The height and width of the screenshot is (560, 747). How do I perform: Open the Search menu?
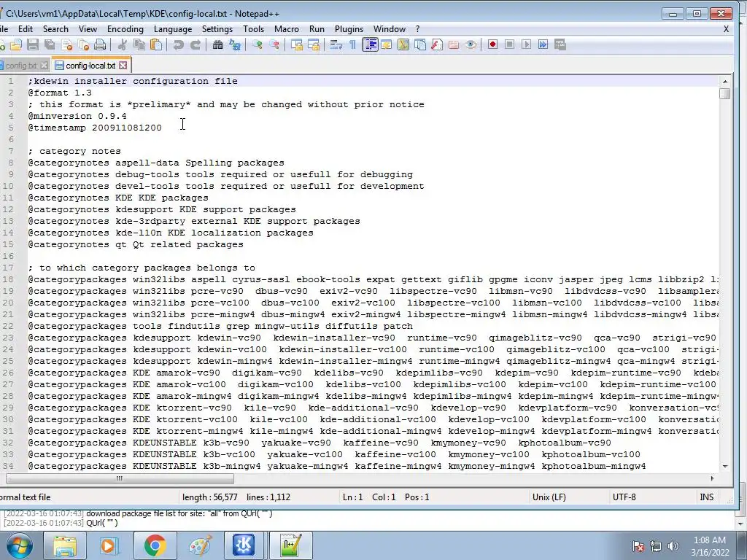[55, 29]
